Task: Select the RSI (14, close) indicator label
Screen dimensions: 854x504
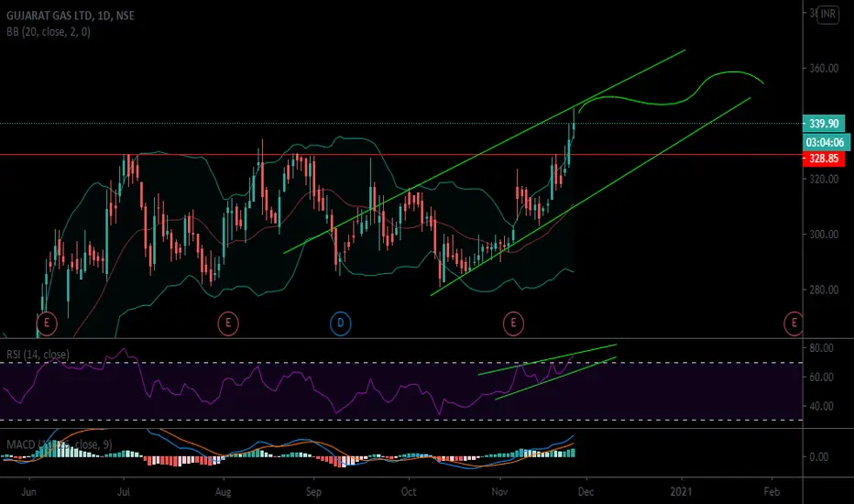Action: click(38, 355)
